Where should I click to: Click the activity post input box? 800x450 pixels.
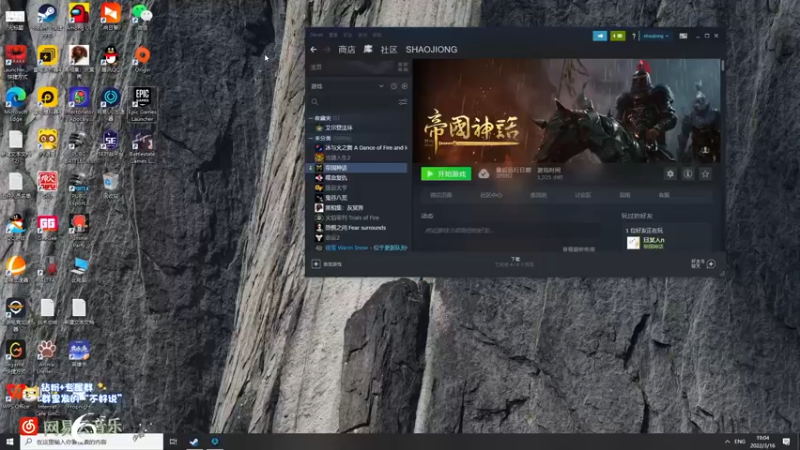[510, 231]
